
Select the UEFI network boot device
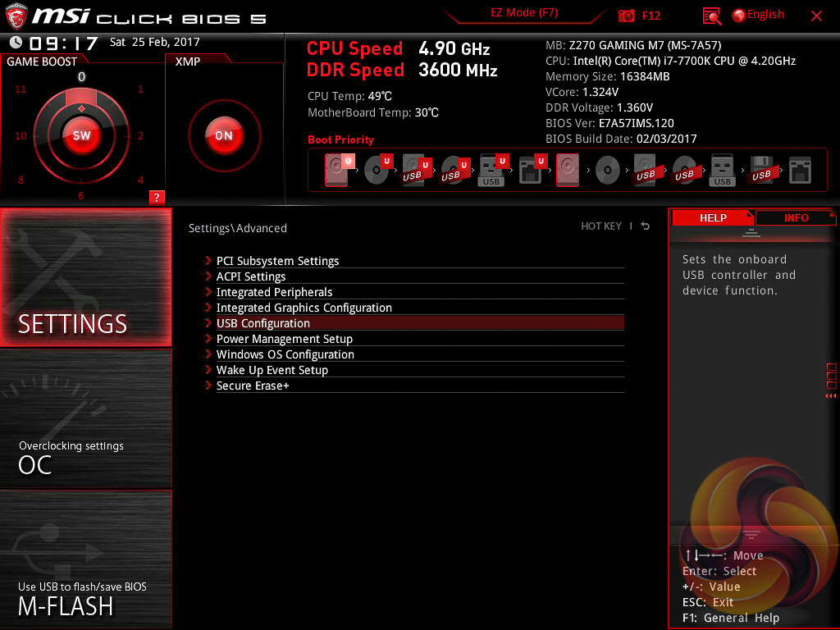(x=532, y=170)
